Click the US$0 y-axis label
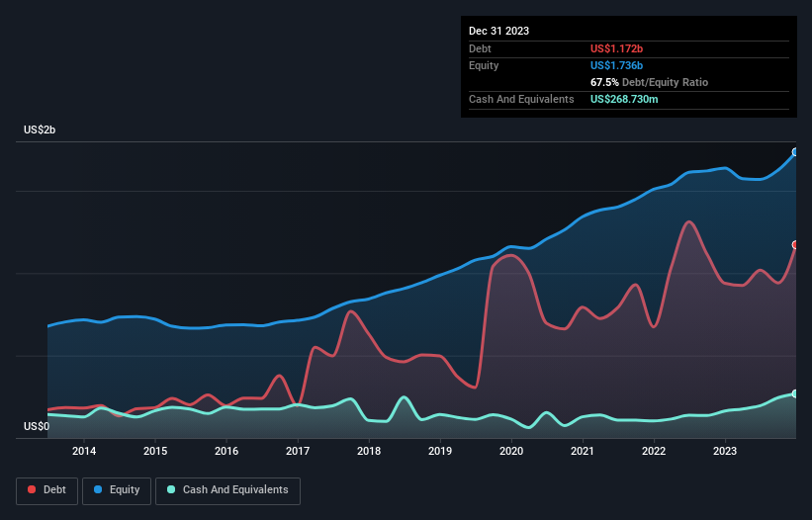The width and height of the screenshot is (812, 520). [37, 426]
